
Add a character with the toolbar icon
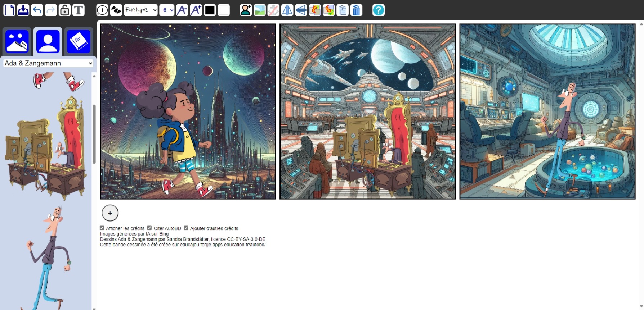tap(246, 10)
